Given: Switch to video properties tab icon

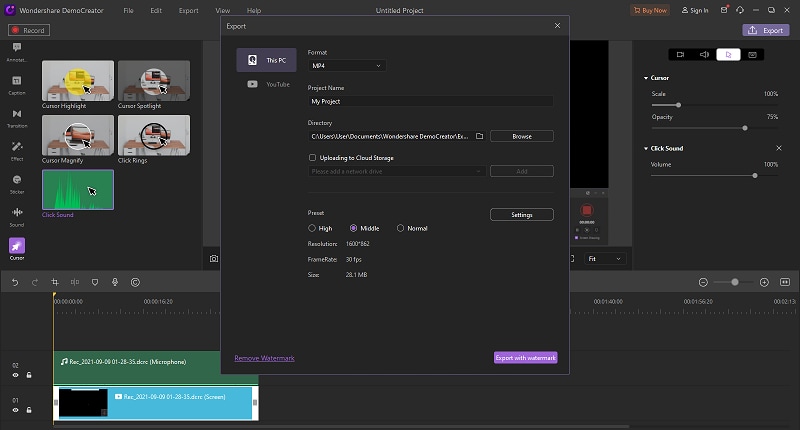Looking at the screenshot, I should 680,55.
